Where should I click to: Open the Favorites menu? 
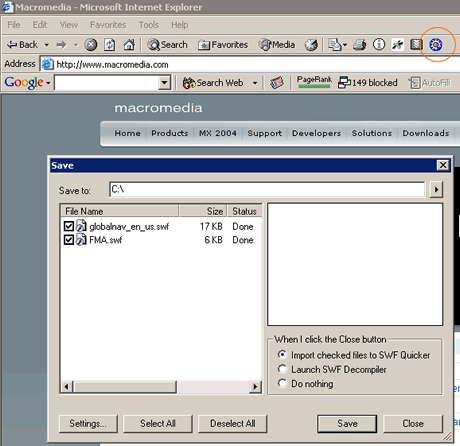108,25
